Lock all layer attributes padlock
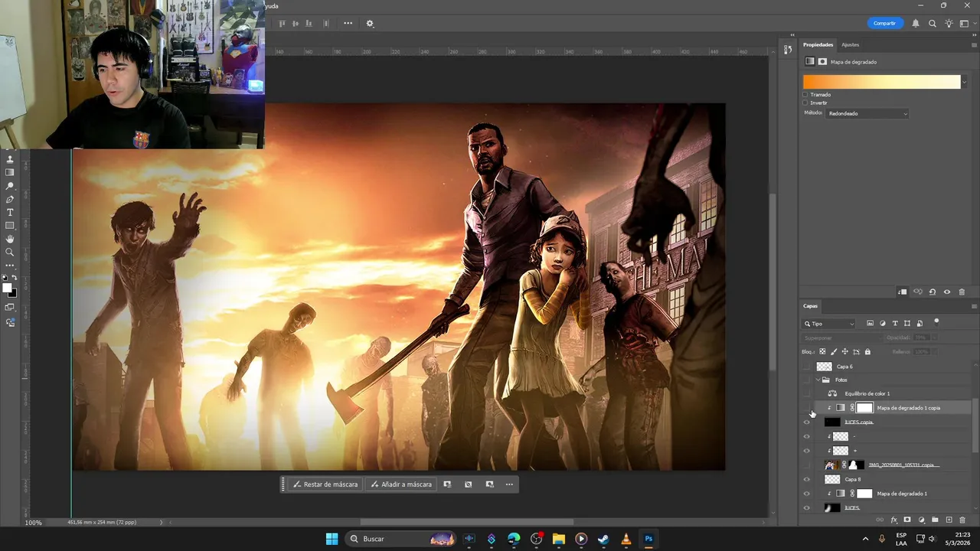The height and width of the screenshot is (551, 980). point(867,352)
